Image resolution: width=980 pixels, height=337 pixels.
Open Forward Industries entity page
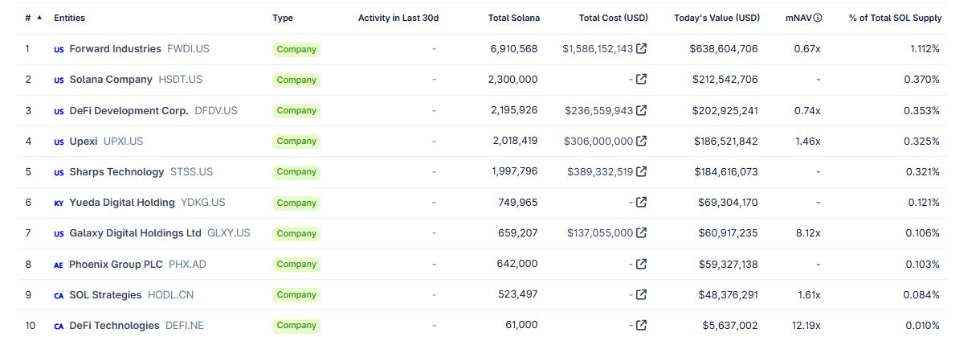(x=115, y=49)
